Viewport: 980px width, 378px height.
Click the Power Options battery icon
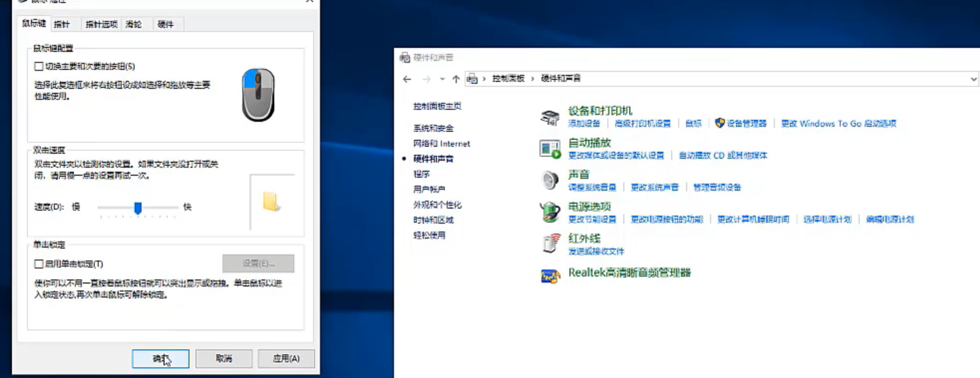click(550, 212)
